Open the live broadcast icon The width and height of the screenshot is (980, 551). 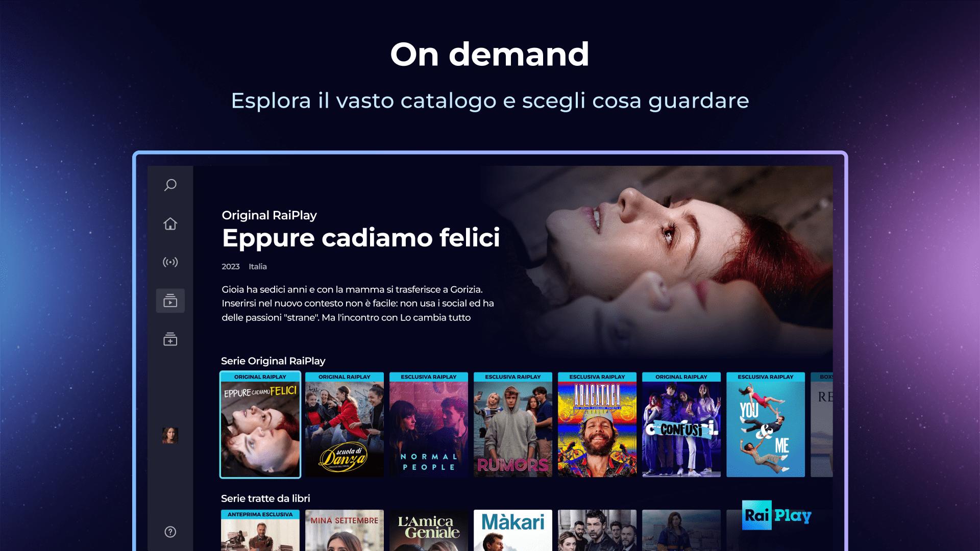(x=170, y=262)
